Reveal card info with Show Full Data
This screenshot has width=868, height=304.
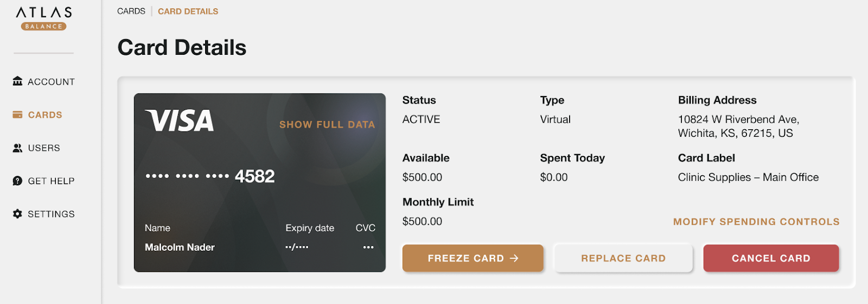tap(327, 125)
